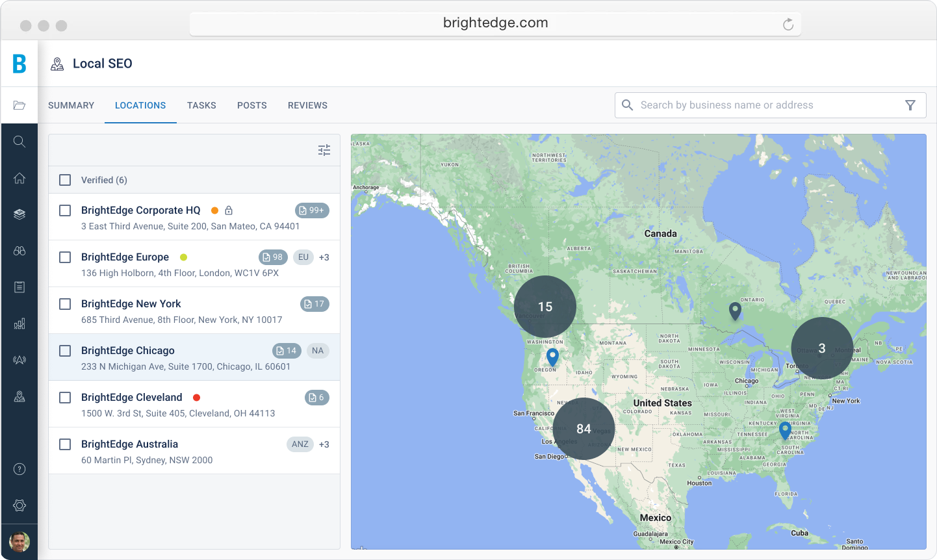The width and height of the screenshot is (937, 560).
Task: Click the list settings sliders icon
Action: coord(324,150)
